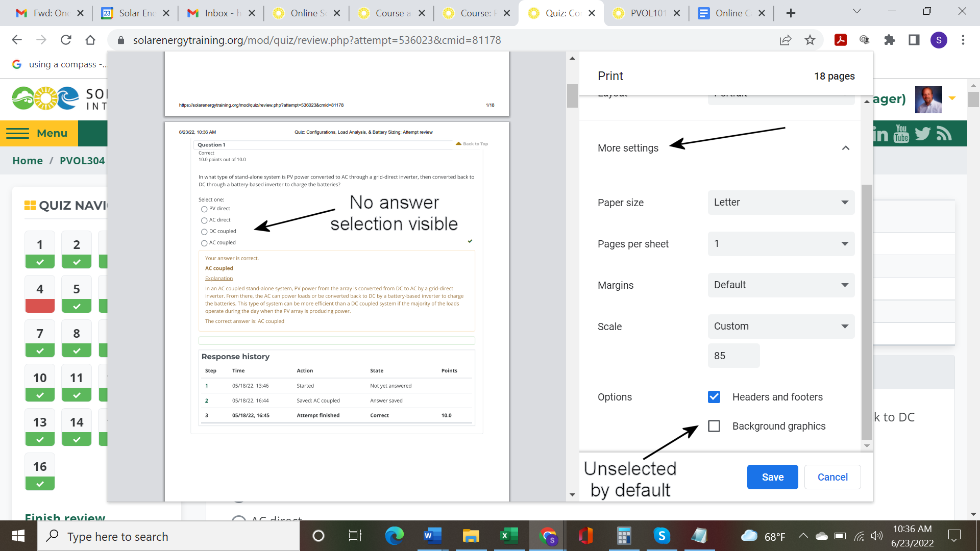This screenshot has width=980, height=551.
Task: Select the AC coupled radio option in the preview
Action: (x=204, y=243)
